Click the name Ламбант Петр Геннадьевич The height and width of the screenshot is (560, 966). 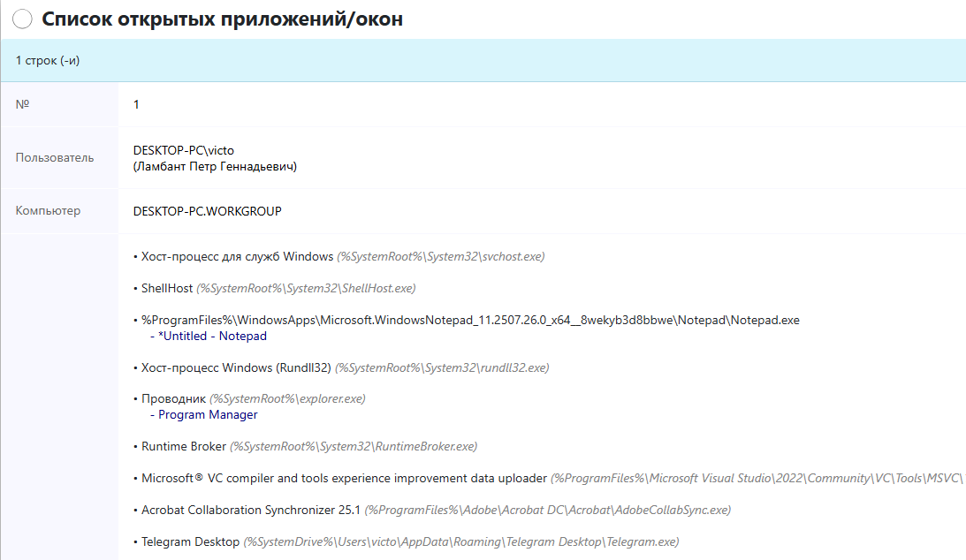[x=215, y=166]
